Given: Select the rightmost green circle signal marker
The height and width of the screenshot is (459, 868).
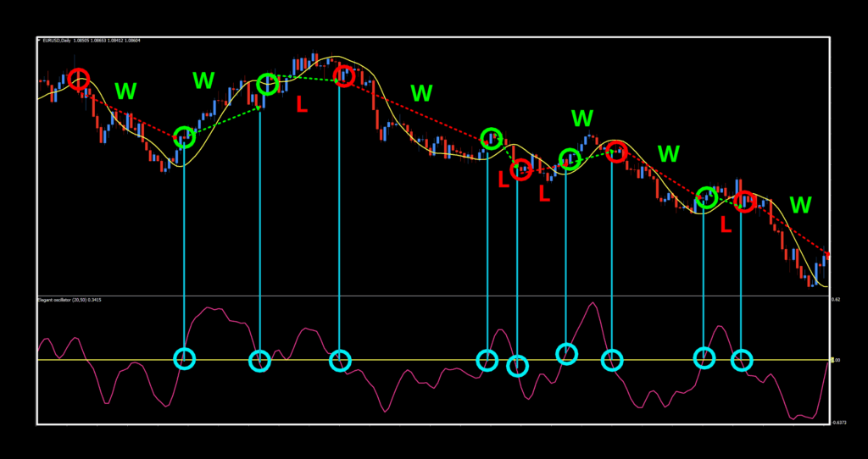Looking at the screenshot, I should pyautogui.click(x=706, y=197).
